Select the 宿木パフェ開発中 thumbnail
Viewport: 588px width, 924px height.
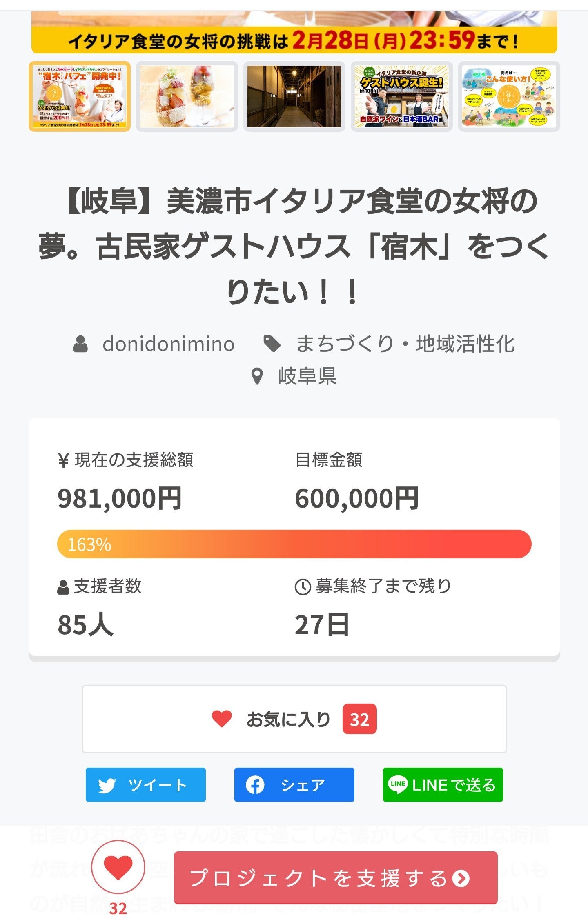click(x=80, y=96)
